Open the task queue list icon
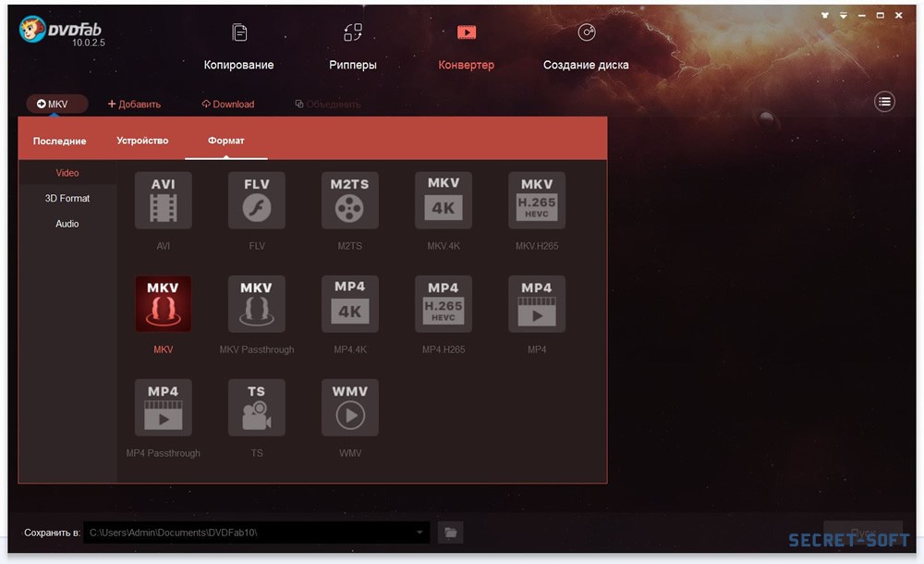Image resolution: width=924 pixels, height=564 pixels. pyautogui.click(x=884, y=102)
